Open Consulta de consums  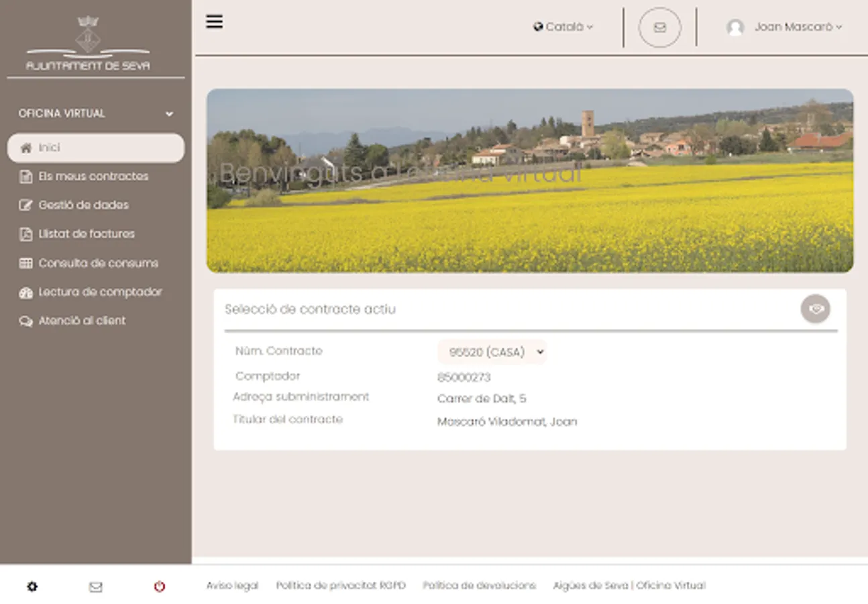pyautogui.click(x=99, y=263)
